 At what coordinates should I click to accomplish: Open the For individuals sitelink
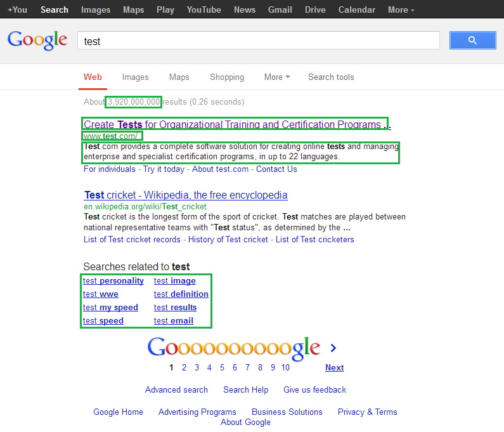coord(110,169)
